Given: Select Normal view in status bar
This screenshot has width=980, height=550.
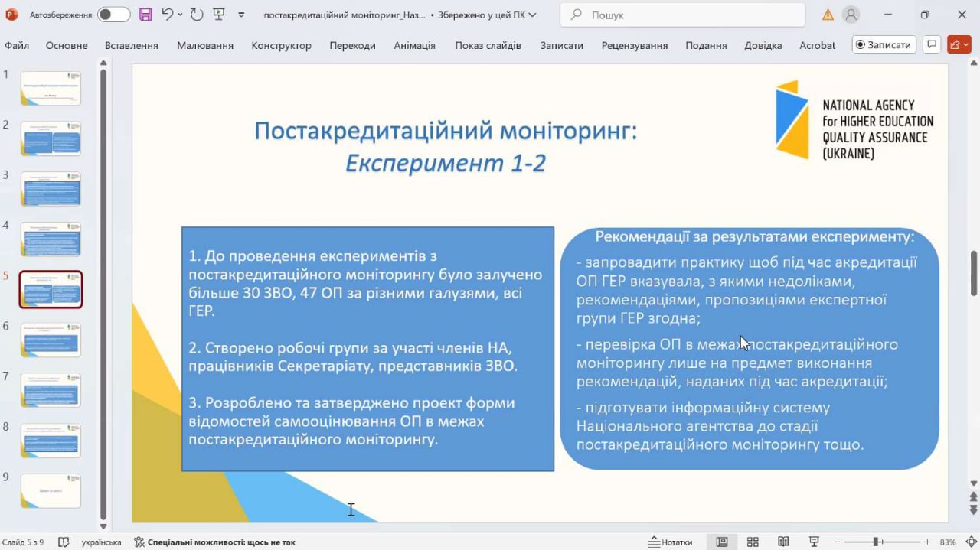Looking at the screenshot, I should 722,542.
